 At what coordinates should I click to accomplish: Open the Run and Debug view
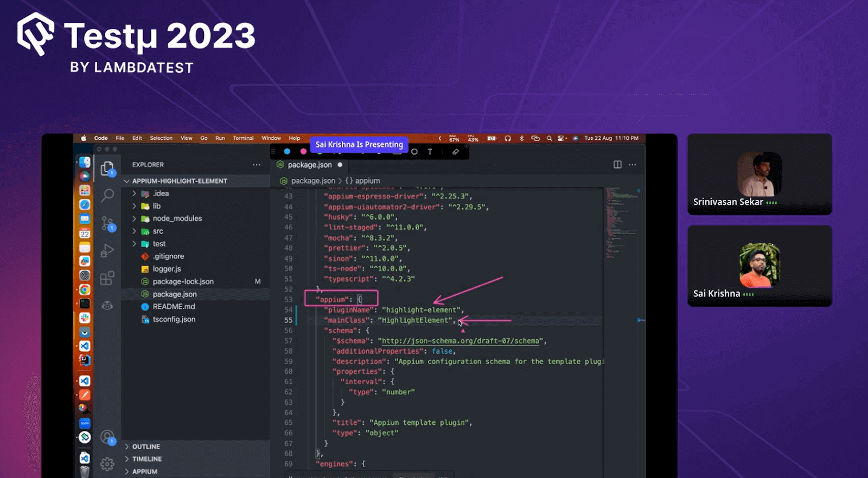tap(107, 250)
